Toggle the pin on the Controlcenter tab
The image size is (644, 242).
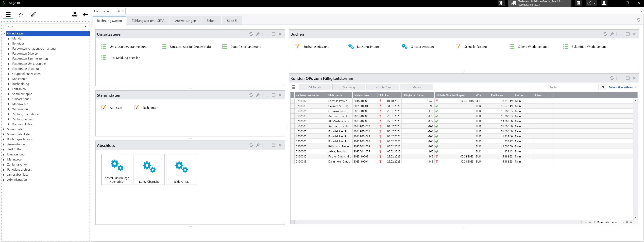click(x=118, y=11)
